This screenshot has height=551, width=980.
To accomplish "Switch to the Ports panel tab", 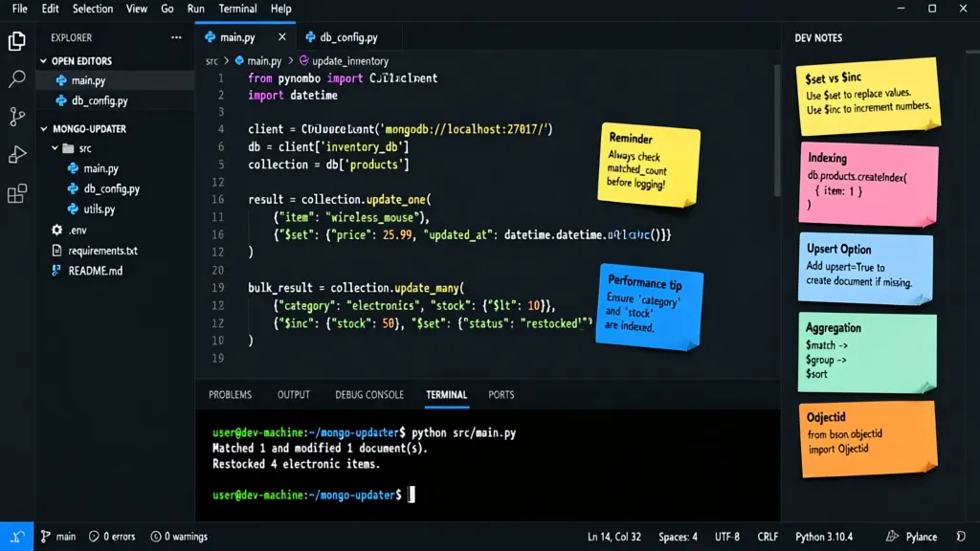I will point(501,395).
